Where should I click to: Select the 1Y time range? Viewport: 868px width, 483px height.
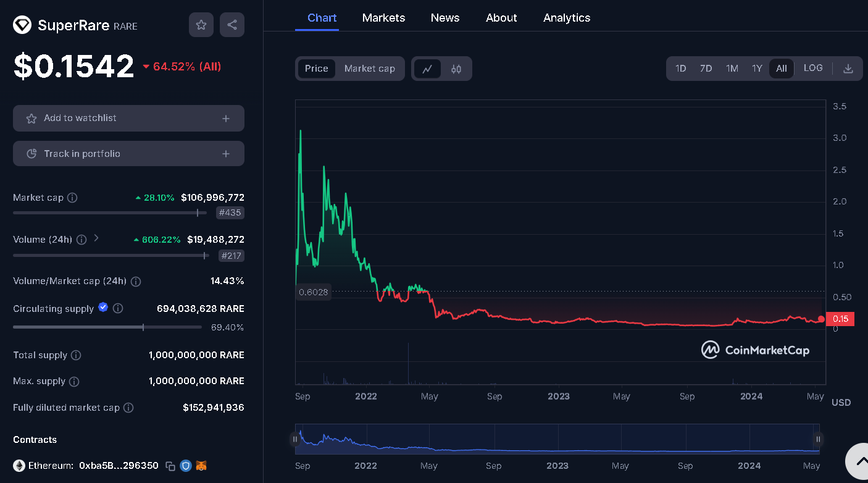[757, 69]
